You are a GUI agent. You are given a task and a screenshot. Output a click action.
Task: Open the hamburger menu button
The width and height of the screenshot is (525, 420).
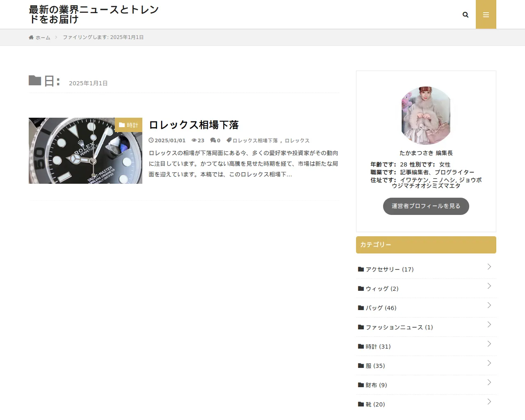486,14
